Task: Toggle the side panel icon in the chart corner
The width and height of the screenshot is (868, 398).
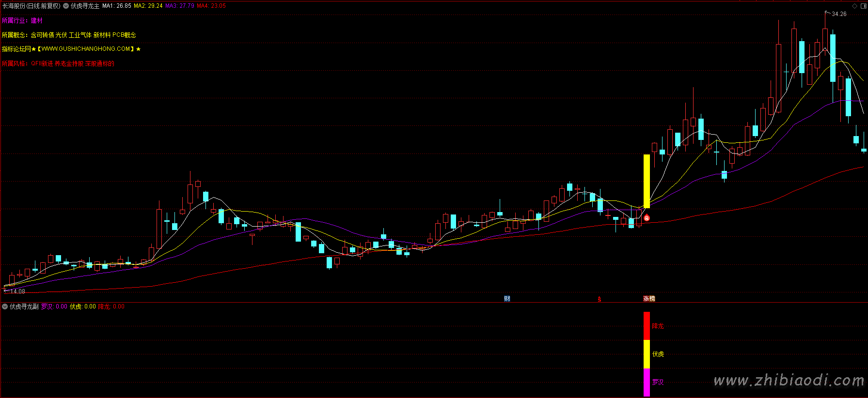Action: pos(863,6)
